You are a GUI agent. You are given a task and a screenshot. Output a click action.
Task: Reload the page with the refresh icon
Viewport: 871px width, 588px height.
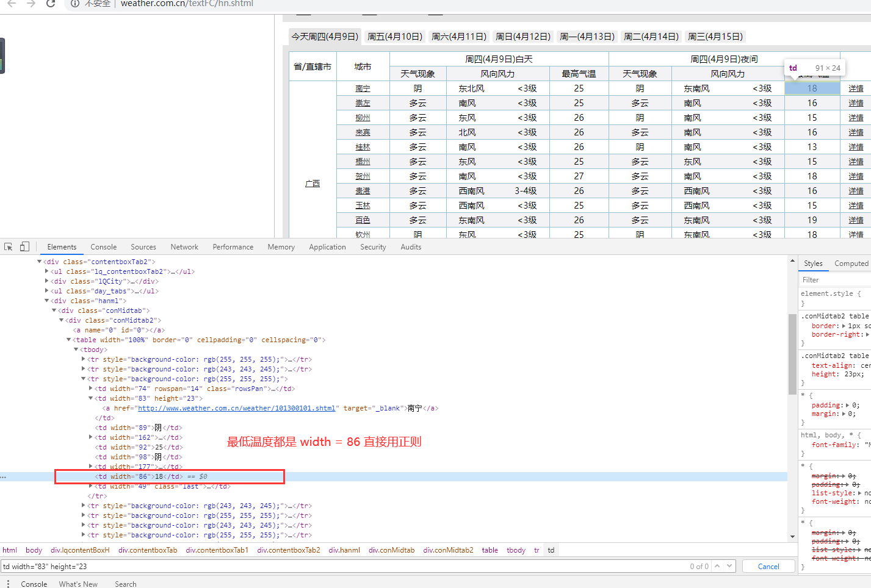click(51, 4)
